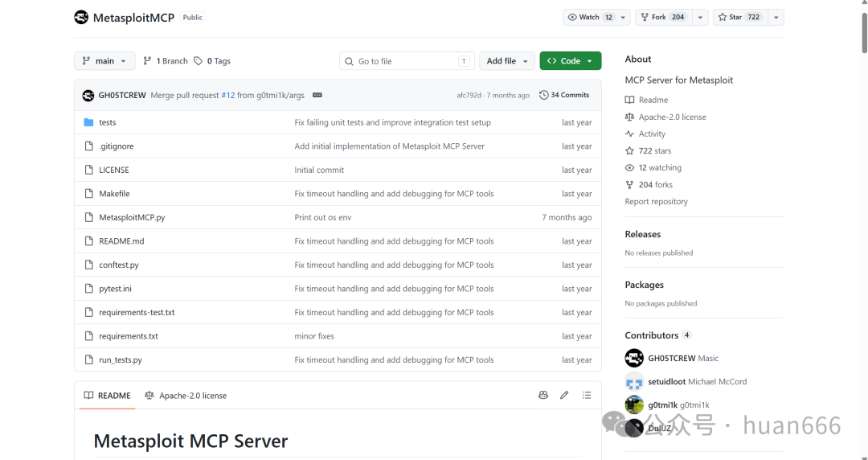Click g0tmi1k contributor avatar
Image resolution: width=868 pixels, height=460 pixels.
pyautogui.click(x=634, y=405)
